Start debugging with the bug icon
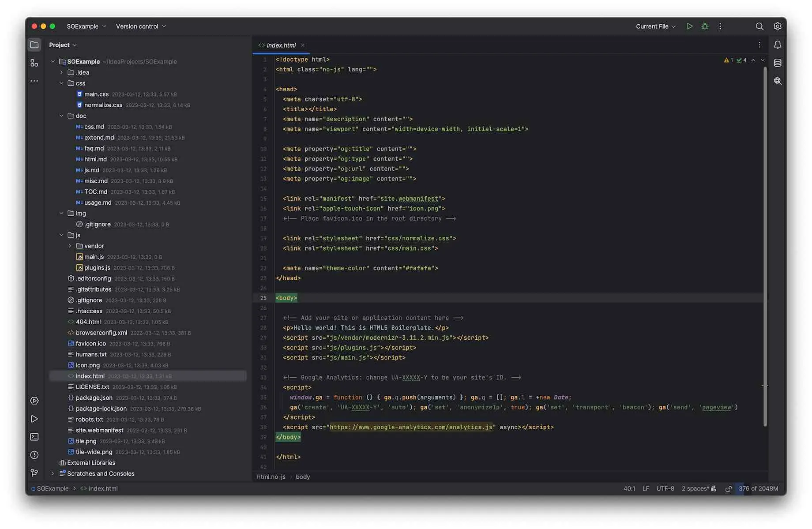 705,26
